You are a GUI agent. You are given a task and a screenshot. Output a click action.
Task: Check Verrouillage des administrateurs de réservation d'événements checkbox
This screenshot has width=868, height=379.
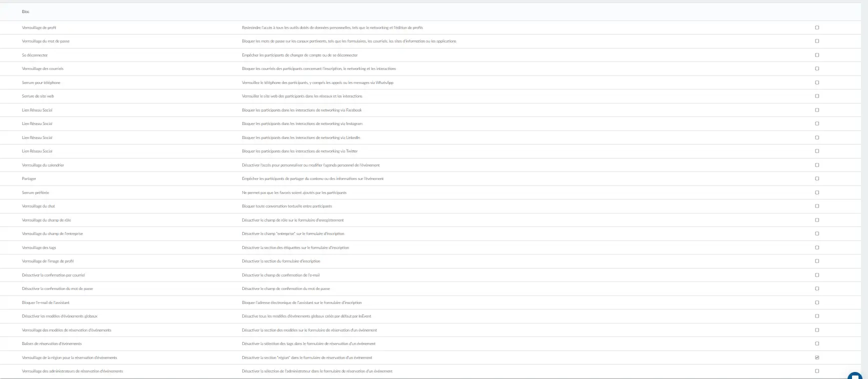817,371
